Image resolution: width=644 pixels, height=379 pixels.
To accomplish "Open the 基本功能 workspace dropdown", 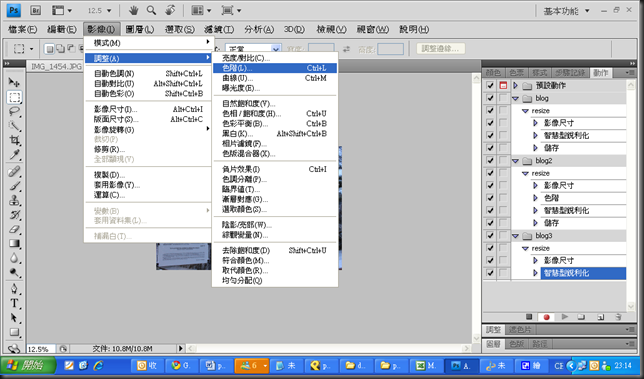I will pos(566,11).
